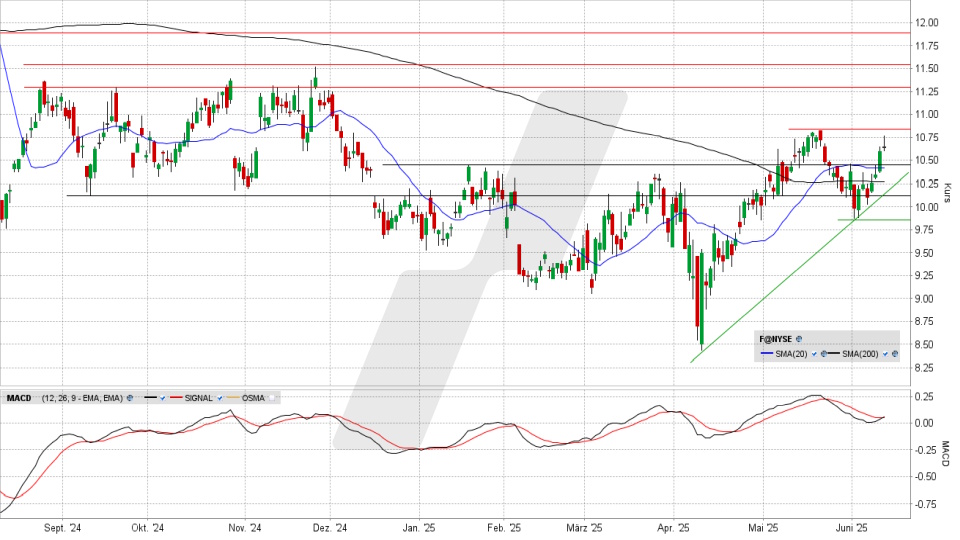Open the SMA(200) settings icon

tap(895, 354)
